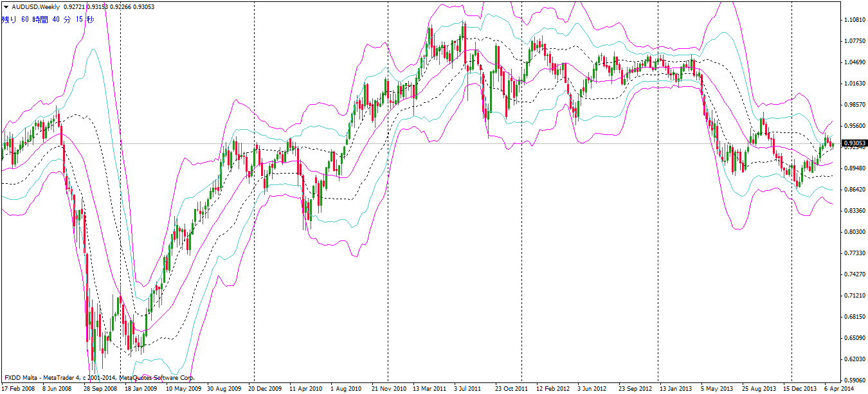This screenshot has width=868, height=394.
Task: Click the 0.83360 price axis label
Action: (854, 211)
